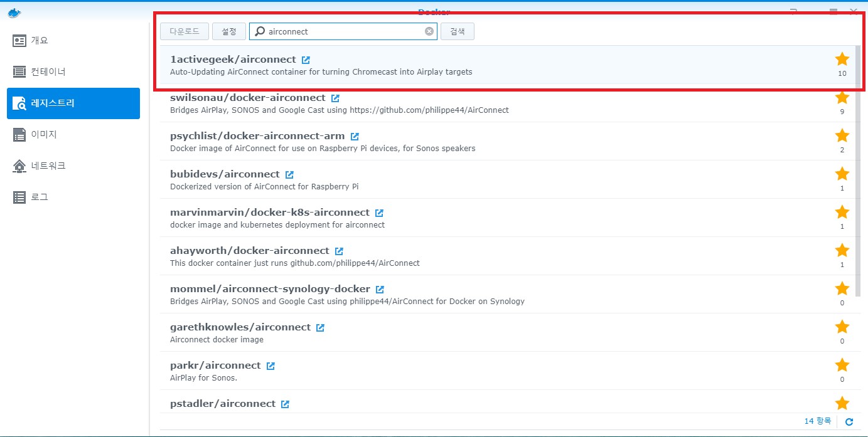Open external link for 1activegeek/airconnect

(306, 60)
